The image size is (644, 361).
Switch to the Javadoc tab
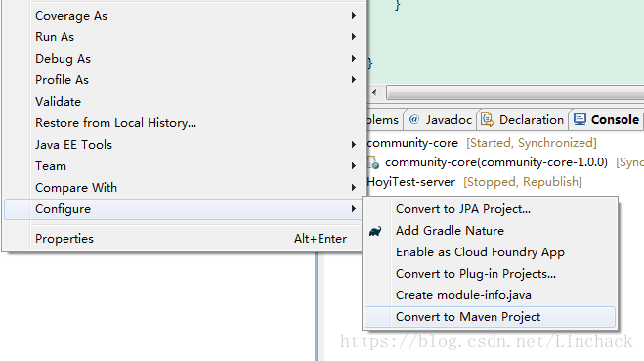441,120
